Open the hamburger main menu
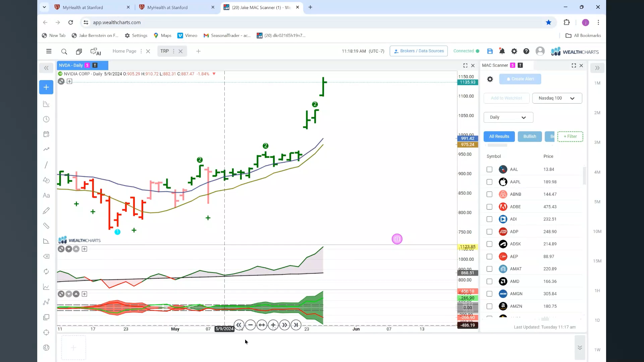Viewport: 644px width, 362px height. click(x=49, y=51)
